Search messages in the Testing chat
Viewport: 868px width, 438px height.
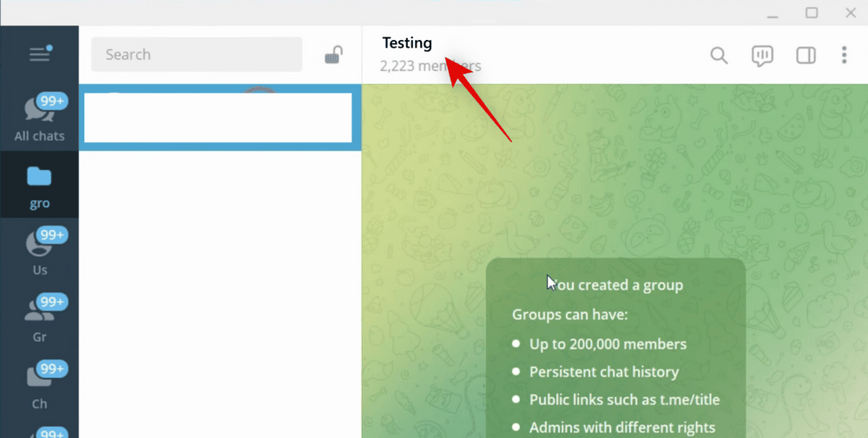719,56
